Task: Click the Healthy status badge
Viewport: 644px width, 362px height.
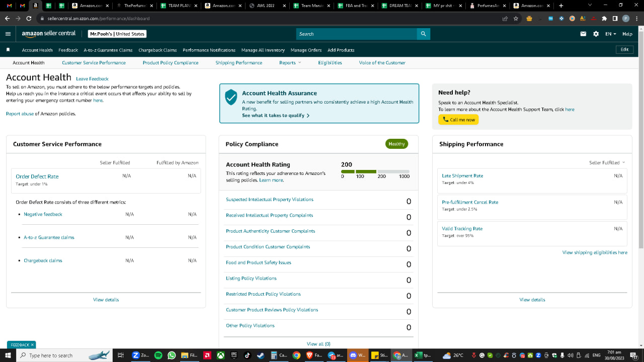Action: tap(396, 144)
